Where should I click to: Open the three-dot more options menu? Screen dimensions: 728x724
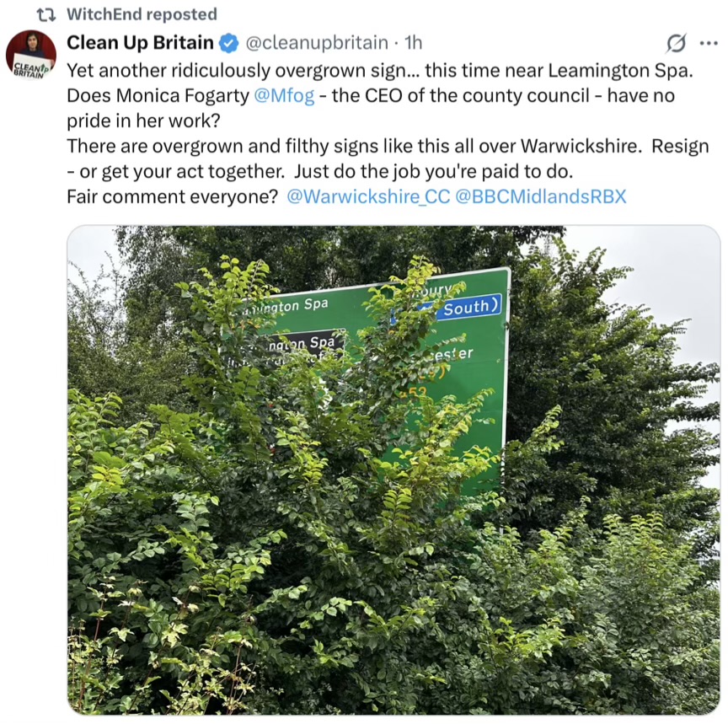(709, 43)
